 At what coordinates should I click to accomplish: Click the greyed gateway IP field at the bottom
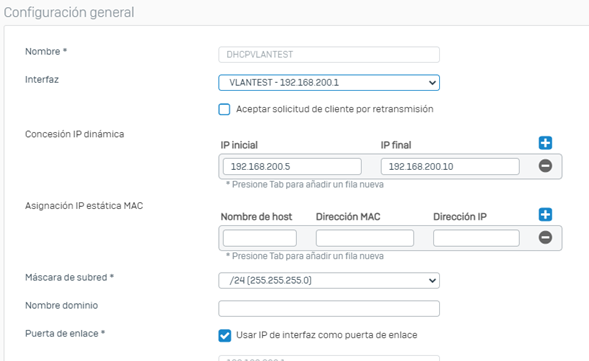click(x=329, y=358)
